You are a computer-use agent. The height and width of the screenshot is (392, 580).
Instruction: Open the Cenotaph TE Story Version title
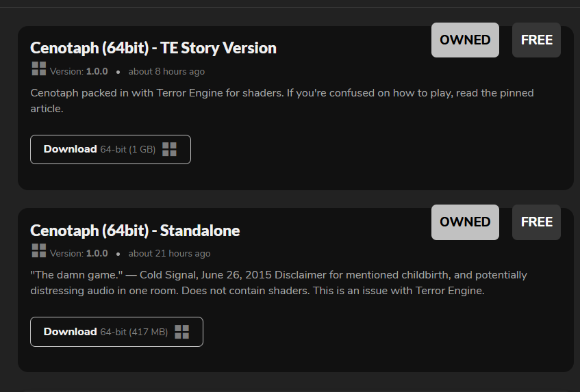(153, 48)
